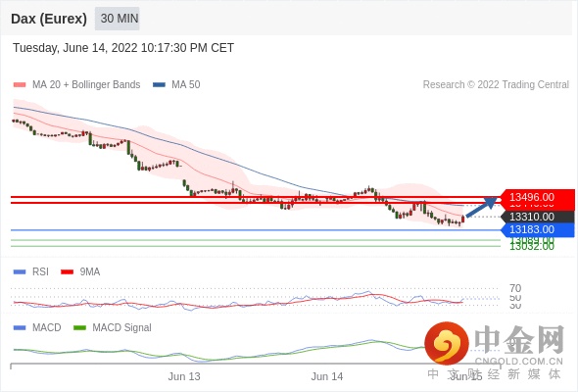Click the green 13032.00 support label
The width and height of the screenshot is (578, 392).
coord(532,247)
